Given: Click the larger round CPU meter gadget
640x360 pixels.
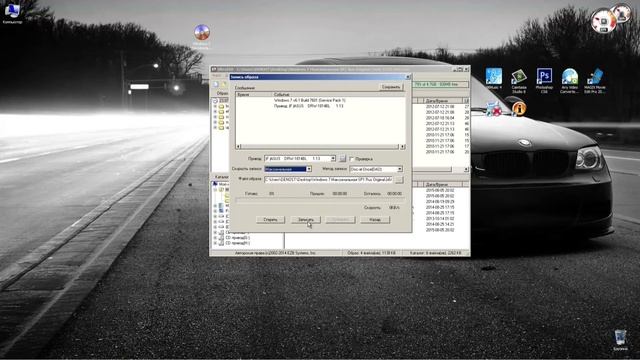Looking at the screenshot, I should pos(603,20).
